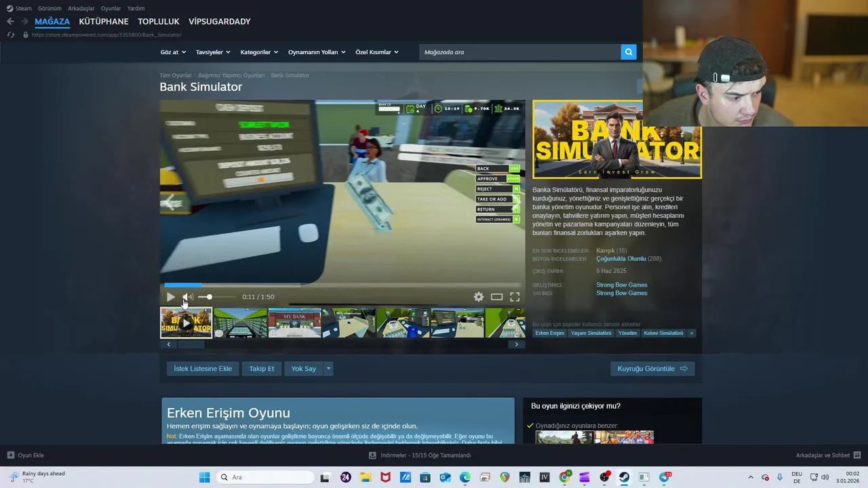Click the 'Yaşam Simülatörü' tag
Image resolution: width=868 pixels, height=488 pixels.
[x=591, y=333]
